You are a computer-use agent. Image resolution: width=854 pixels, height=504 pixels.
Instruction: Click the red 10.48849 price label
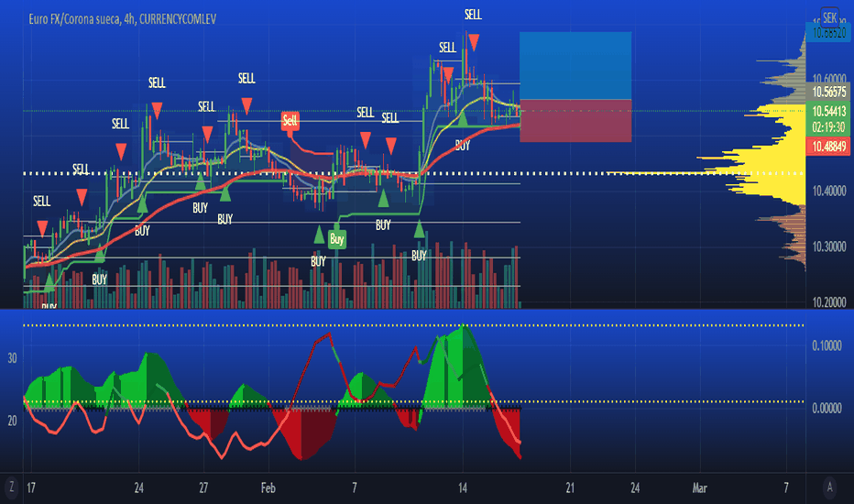(829, 146)
